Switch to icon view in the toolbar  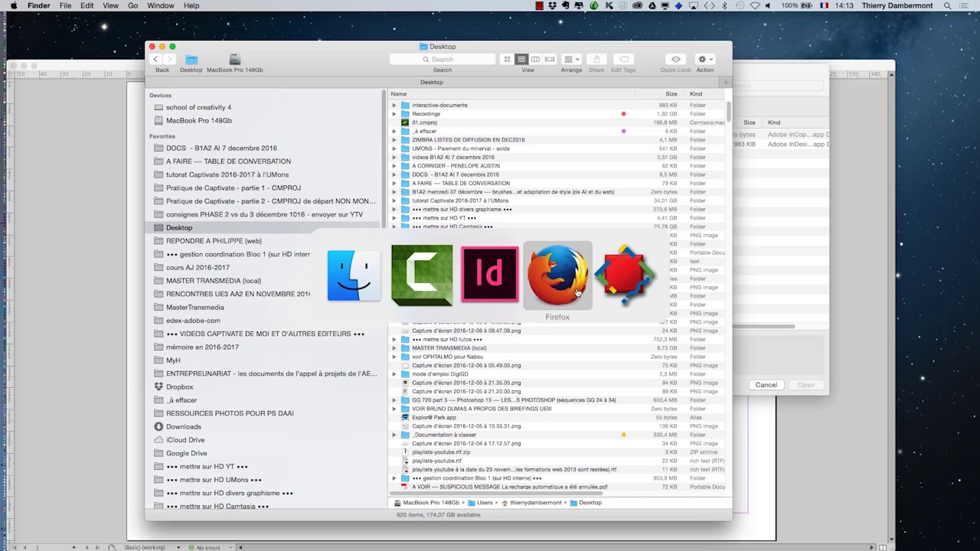507,59
